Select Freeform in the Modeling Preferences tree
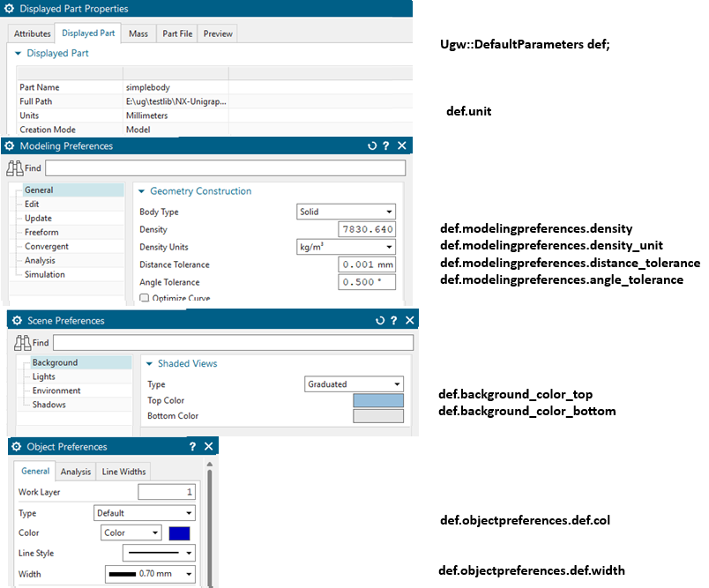This screenshot has height=588, width=709. click(41, 233)
